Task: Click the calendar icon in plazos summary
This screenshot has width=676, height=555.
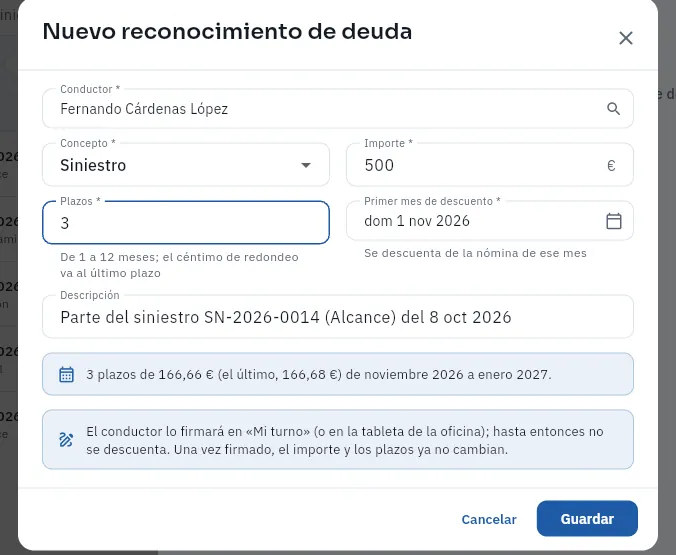Action: pyautogui.click(x=66, y=374)
